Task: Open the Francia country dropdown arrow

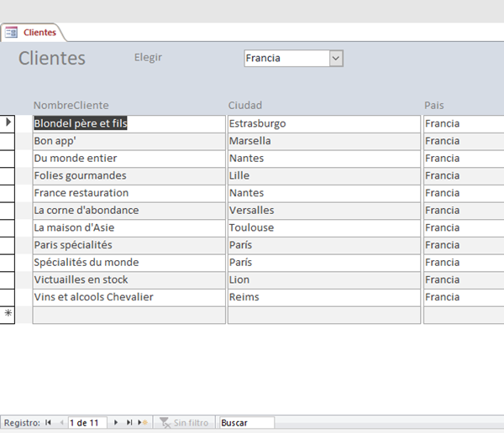Action: 336,58
